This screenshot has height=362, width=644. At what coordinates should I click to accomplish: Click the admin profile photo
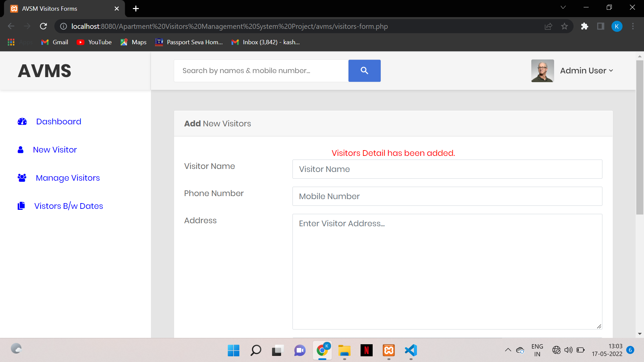point(542,71)
